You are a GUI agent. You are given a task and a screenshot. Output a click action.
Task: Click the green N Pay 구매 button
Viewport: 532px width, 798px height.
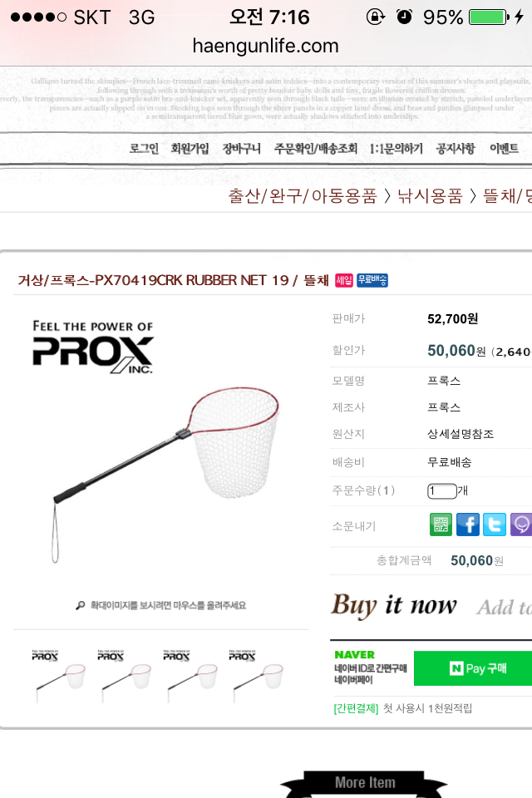coord(473,668)
